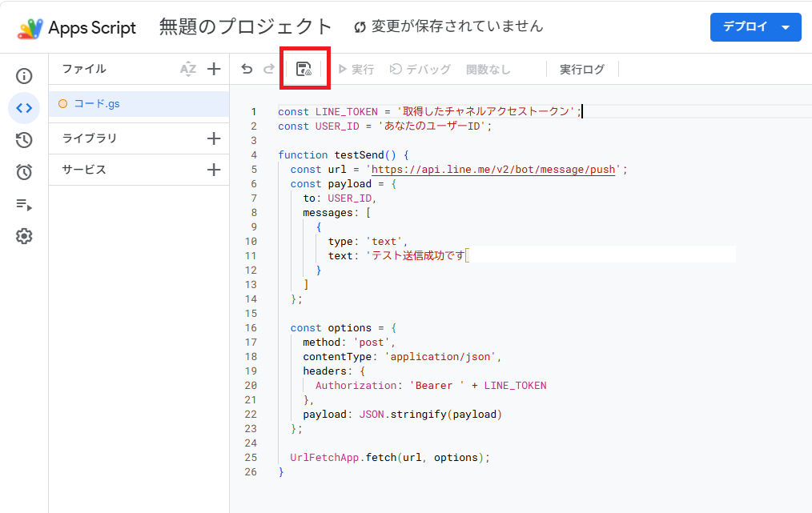Image resolution: width=812 pixels, height=513 pixels.
Task: Run the script with 実行 button
Action: coord(356,69)
